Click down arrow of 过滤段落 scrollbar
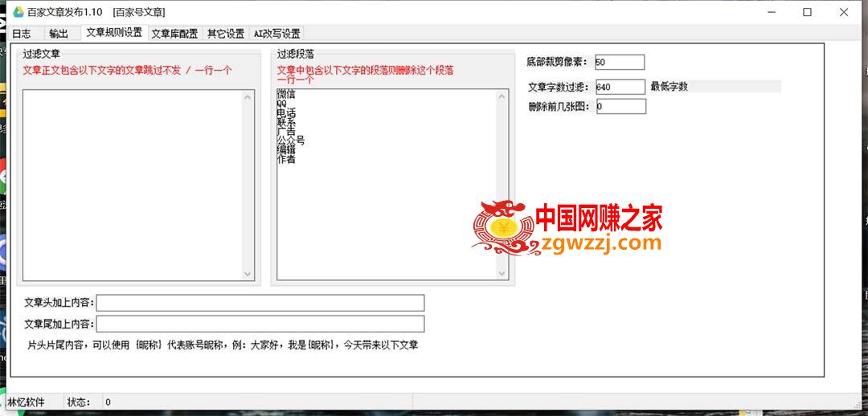The height and width of the screenshot is (416, 868). pos(502,273)
